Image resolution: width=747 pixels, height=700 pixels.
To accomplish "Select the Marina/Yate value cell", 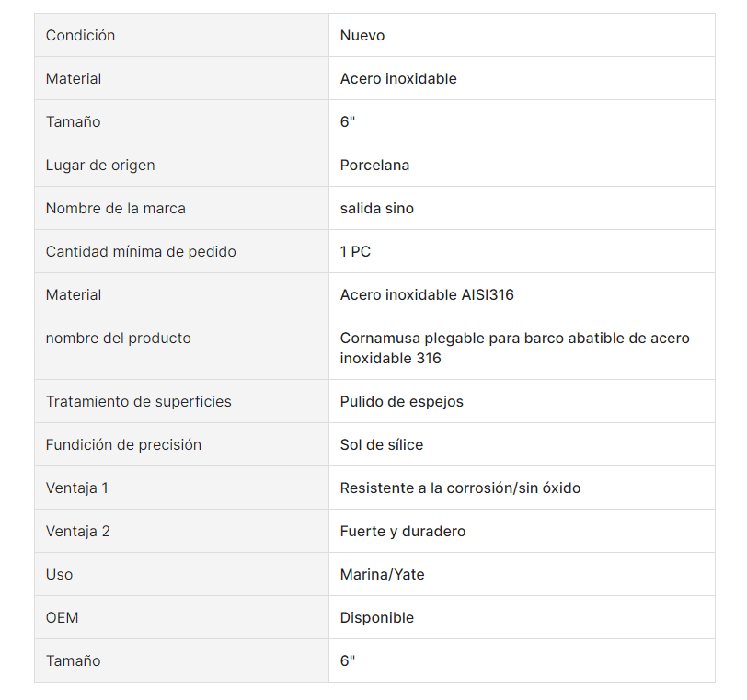I will pos(522,574).
